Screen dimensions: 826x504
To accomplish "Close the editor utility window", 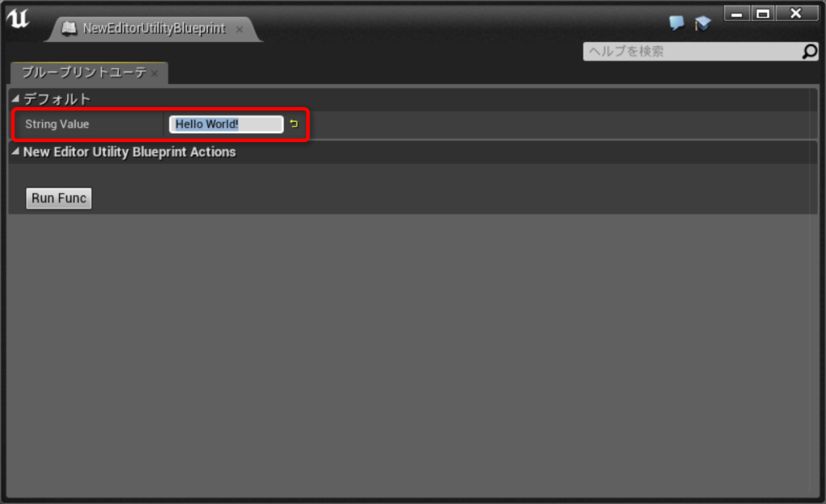I will tap(796, 13).
